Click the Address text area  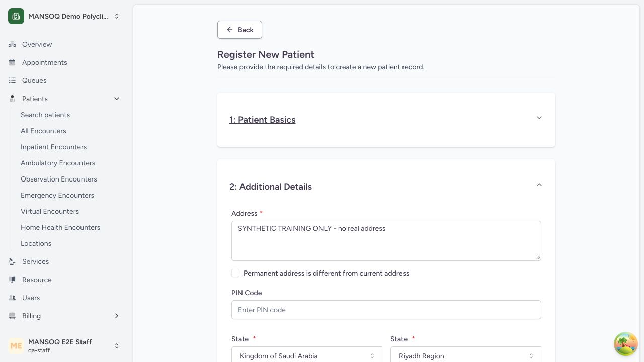tap(386, 241)
